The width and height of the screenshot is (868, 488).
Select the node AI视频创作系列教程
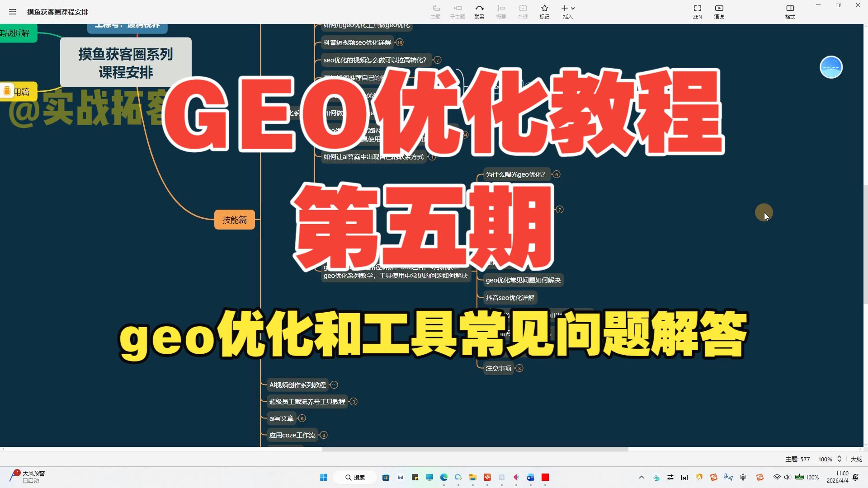297,385
